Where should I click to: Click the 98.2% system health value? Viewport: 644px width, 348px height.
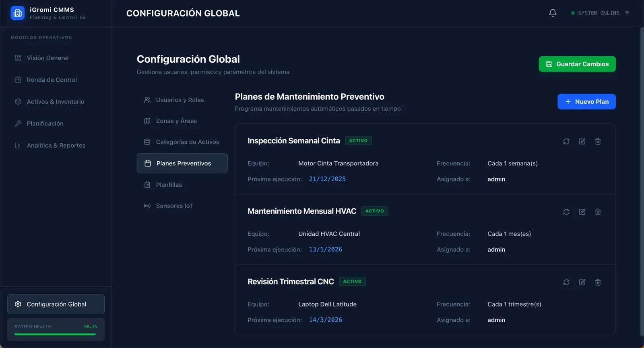(x=91, y=327)
